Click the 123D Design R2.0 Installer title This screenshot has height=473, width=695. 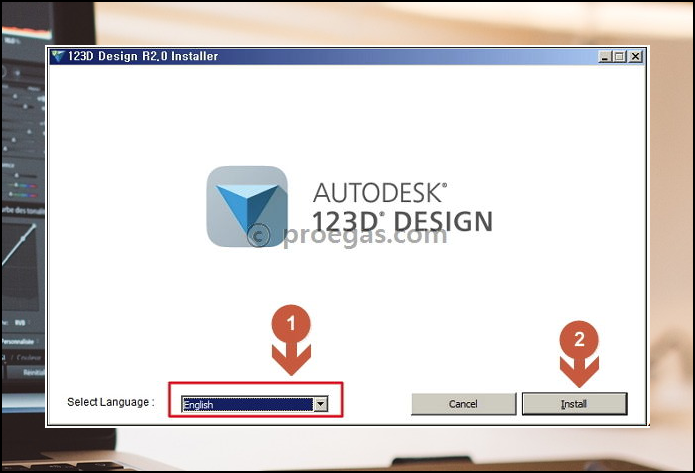[143, 56]
